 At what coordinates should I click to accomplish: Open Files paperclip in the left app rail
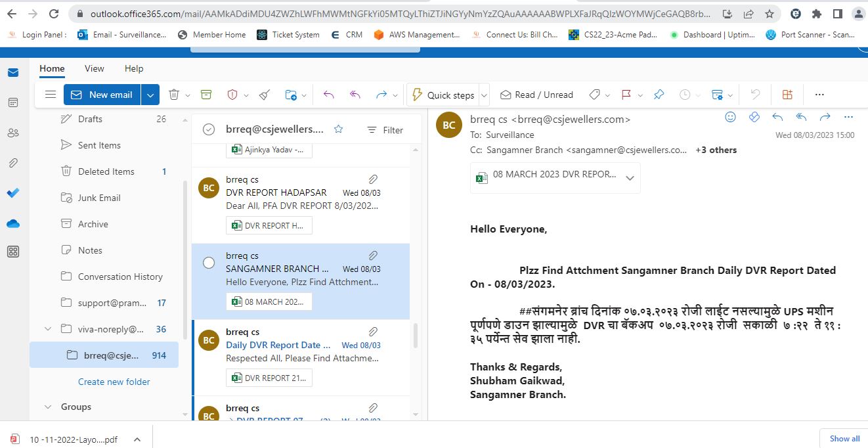point(13,163)
